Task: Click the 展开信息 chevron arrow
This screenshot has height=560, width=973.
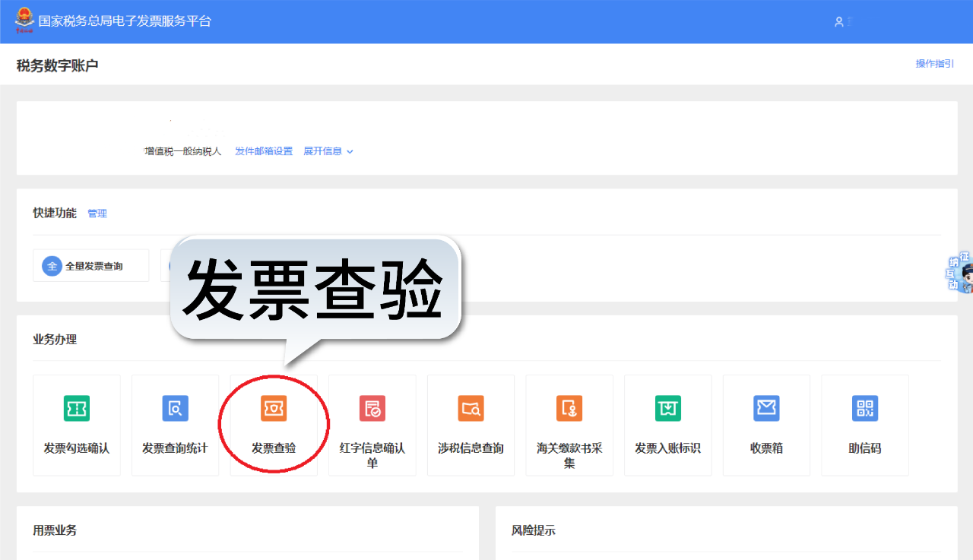Action: pyautogui.click(x=350, y=152)
